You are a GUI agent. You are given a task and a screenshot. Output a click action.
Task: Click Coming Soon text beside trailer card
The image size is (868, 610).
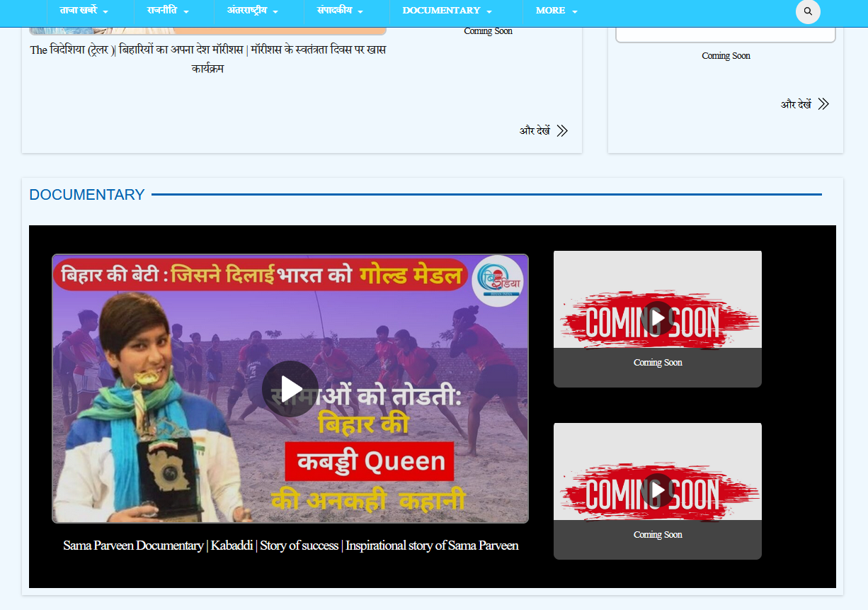[488, 31]
